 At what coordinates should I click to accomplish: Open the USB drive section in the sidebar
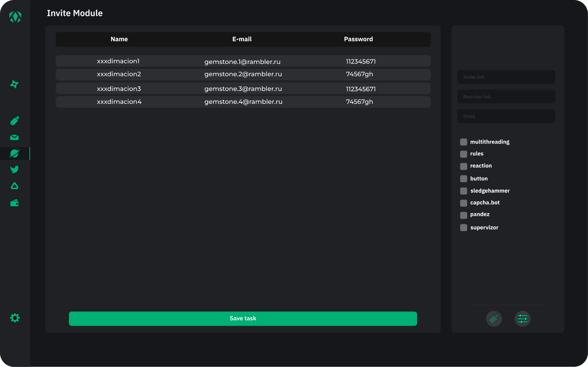(15, 121)
